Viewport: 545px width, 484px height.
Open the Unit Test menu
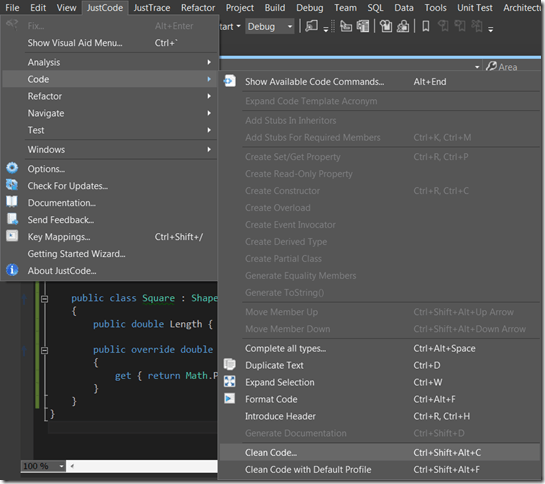[x=474, y=8]
